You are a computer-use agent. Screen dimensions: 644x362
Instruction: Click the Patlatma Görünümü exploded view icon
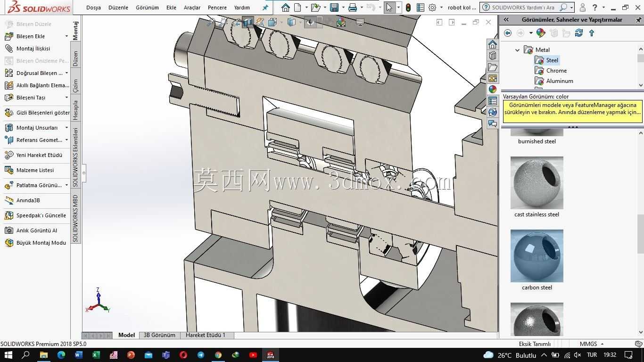pyautogui.click(x=9, y=185)
